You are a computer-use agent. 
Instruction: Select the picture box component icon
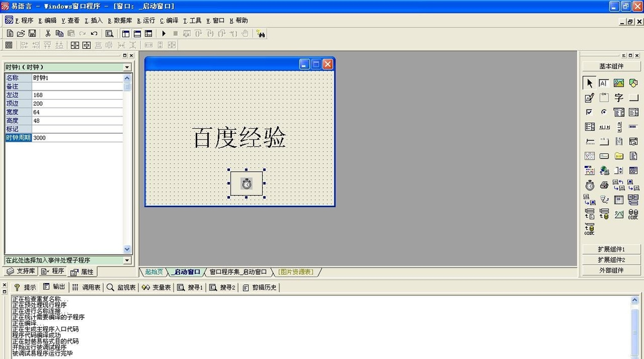618,83
